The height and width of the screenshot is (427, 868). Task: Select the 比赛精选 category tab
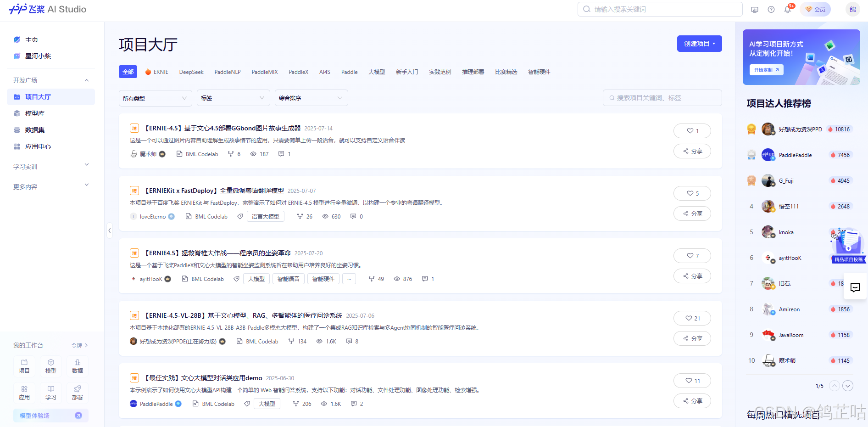pos(506,72)
